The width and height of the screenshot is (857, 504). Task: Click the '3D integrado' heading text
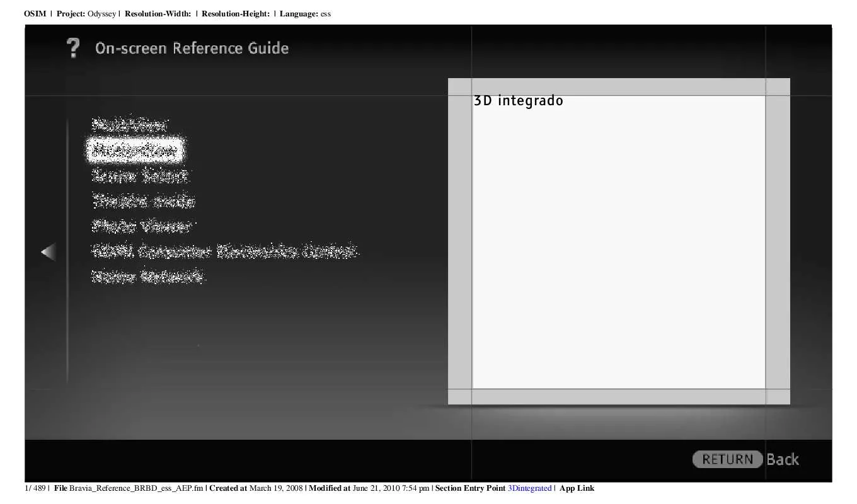click(518, 101)
